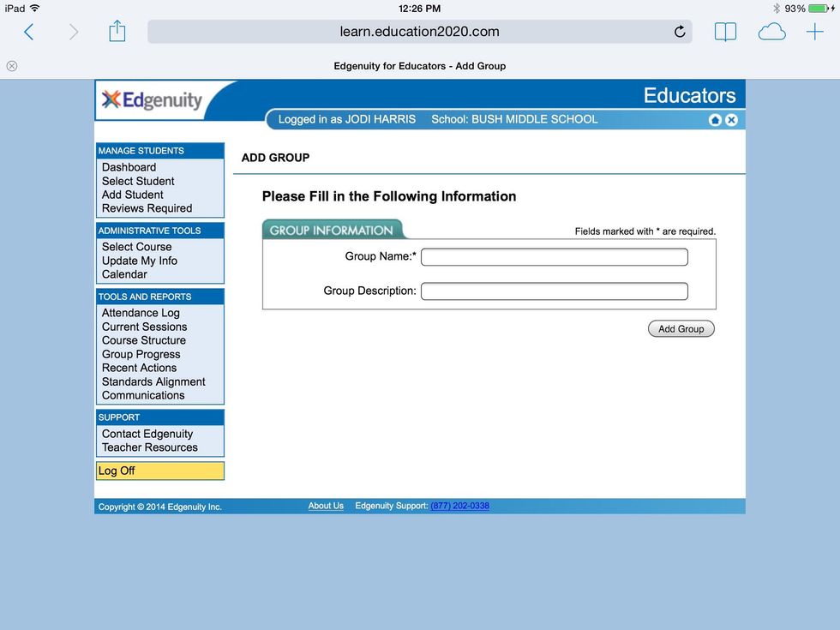Follow the About Us footer link

coord(326,506)
